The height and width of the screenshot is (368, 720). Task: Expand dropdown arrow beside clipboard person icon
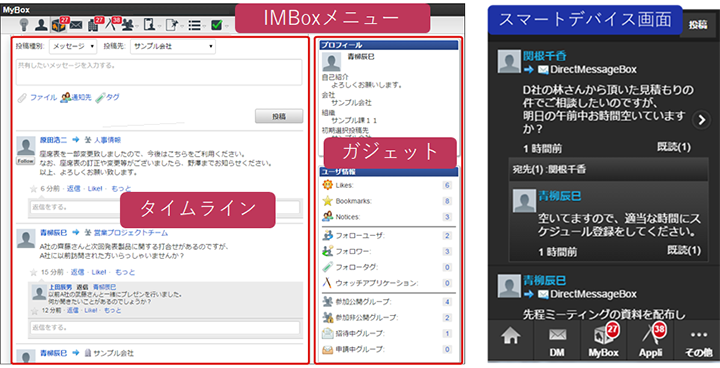click(x=159, y=26)
